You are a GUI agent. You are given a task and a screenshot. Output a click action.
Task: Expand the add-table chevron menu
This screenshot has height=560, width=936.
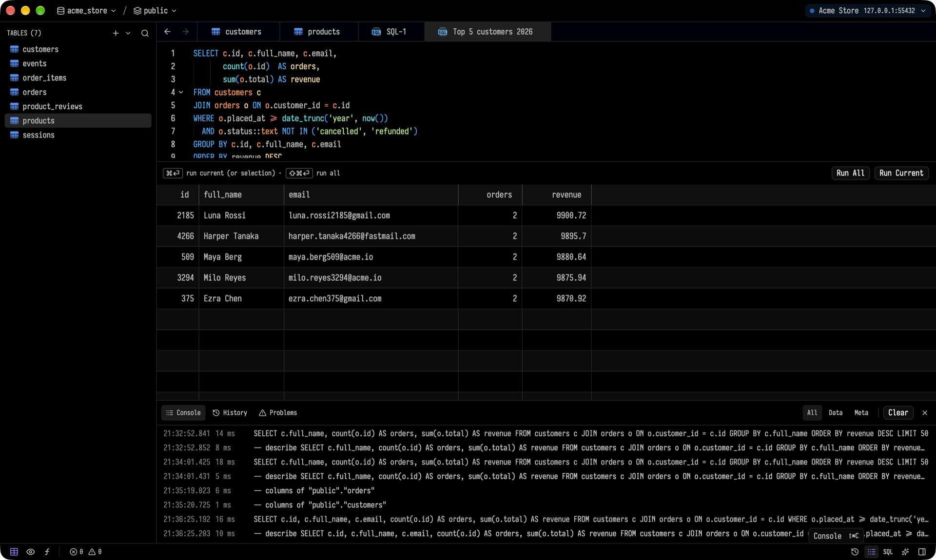(128, 33)
